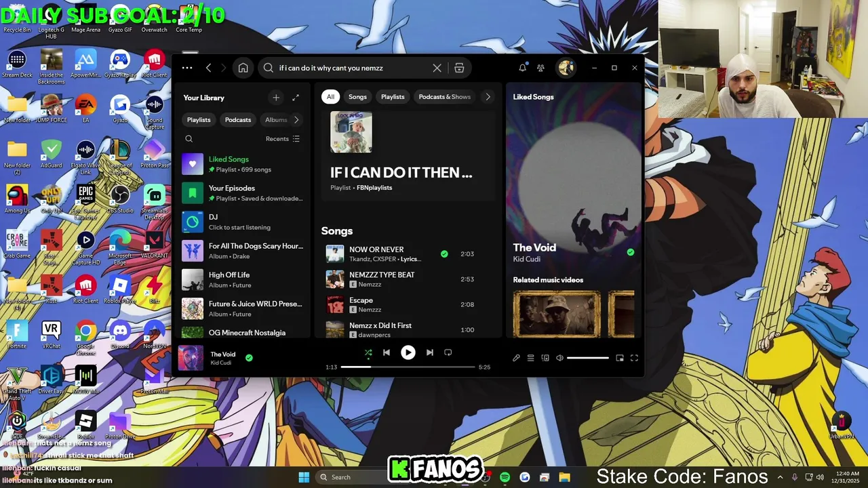Viewport: 868px width, 488px height.
Task: Skip to next track
Action: tap(429, 352)
